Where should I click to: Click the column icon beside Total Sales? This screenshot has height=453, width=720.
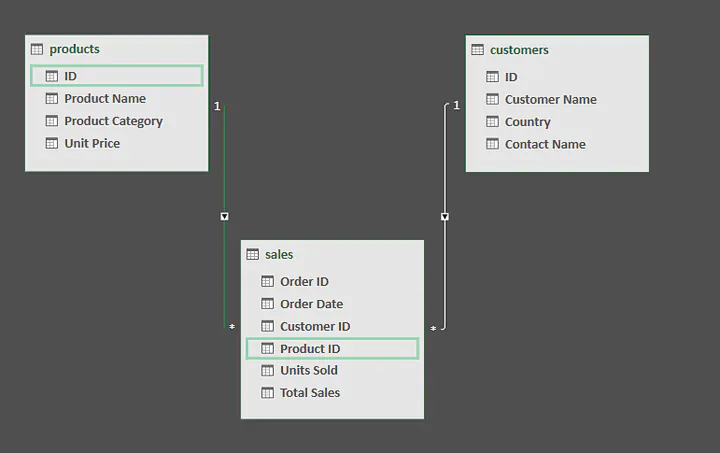point(268,392)
